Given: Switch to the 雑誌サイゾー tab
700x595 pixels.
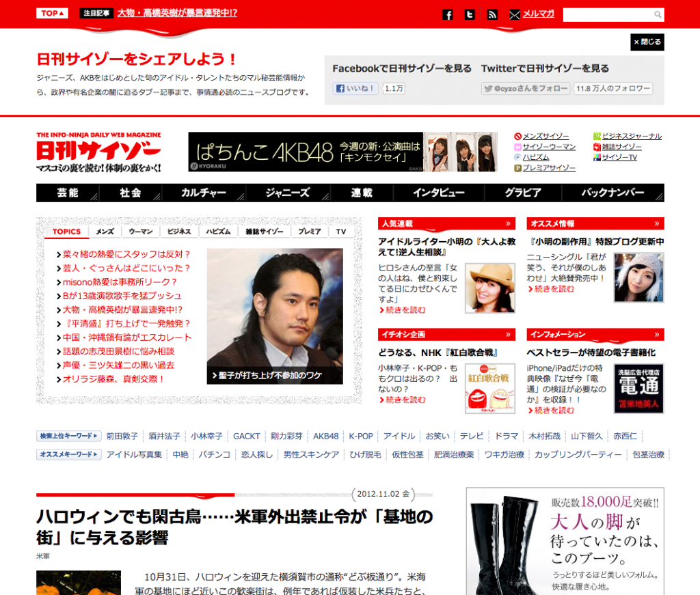Looking at the screenshot, I should (x=265, y=232).
